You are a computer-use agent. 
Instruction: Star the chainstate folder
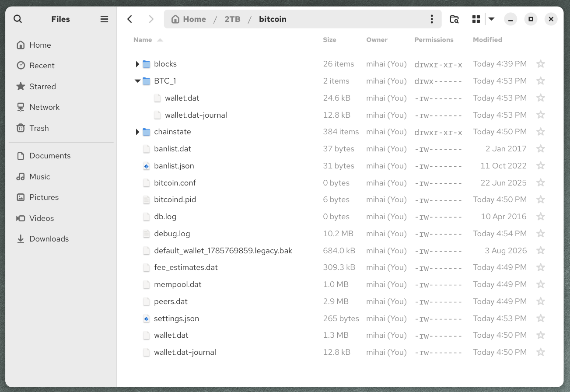[x=541, y=132]
